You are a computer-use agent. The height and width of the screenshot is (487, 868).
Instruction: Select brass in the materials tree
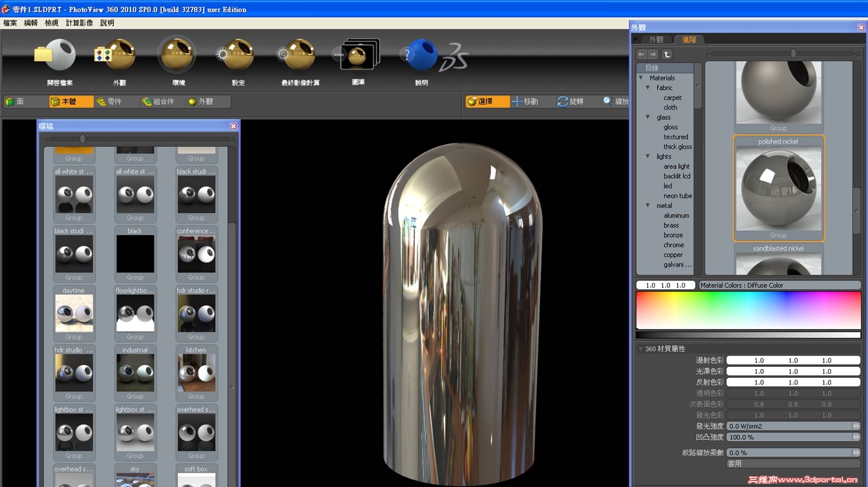tap(671, 226)
